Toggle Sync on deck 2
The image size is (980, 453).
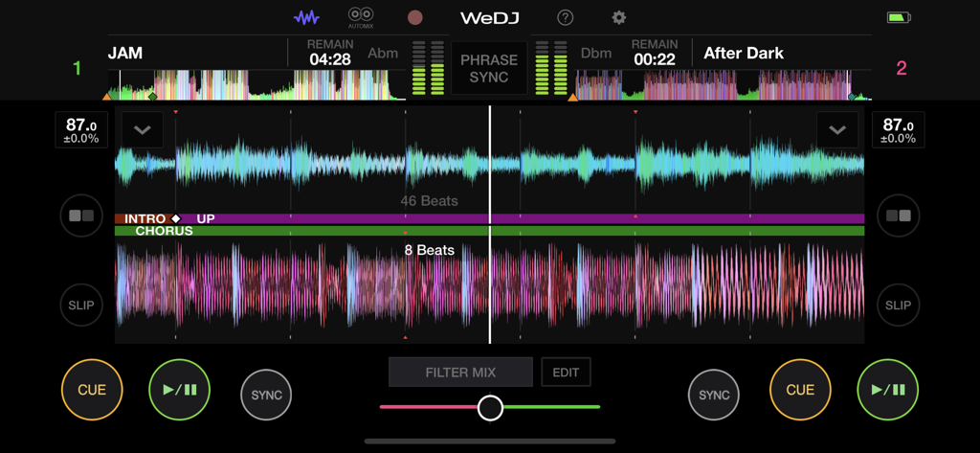[714, 395]
